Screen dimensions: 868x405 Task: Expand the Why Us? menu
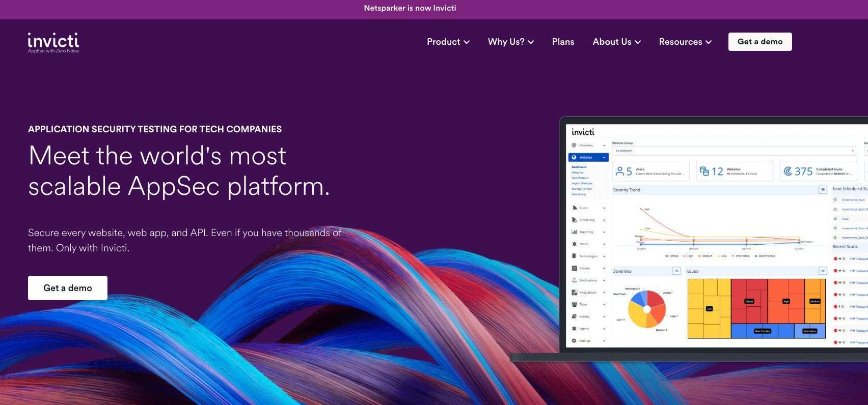[510, 42]
